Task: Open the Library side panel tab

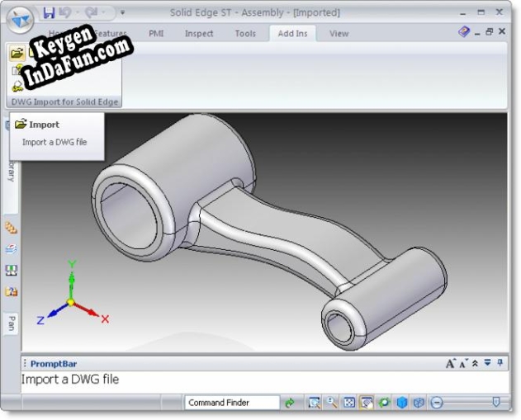Action: [x=12, y=169]
